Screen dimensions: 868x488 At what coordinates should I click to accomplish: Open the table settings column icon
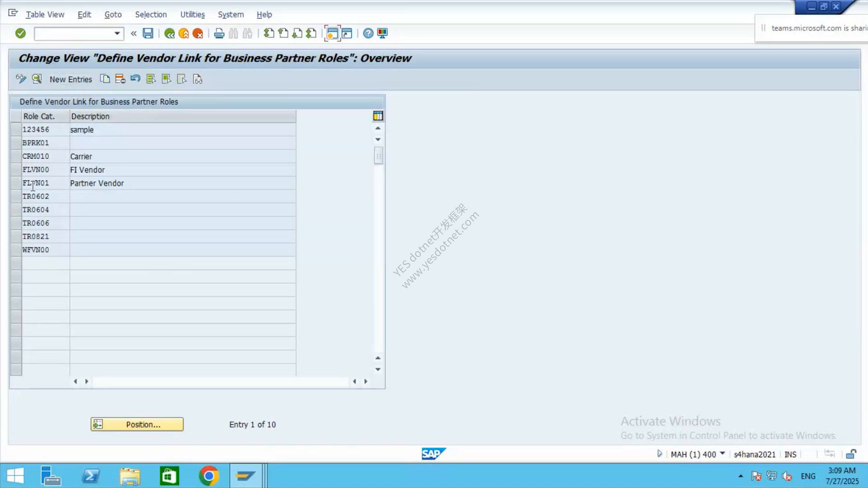tap(378, 116)
